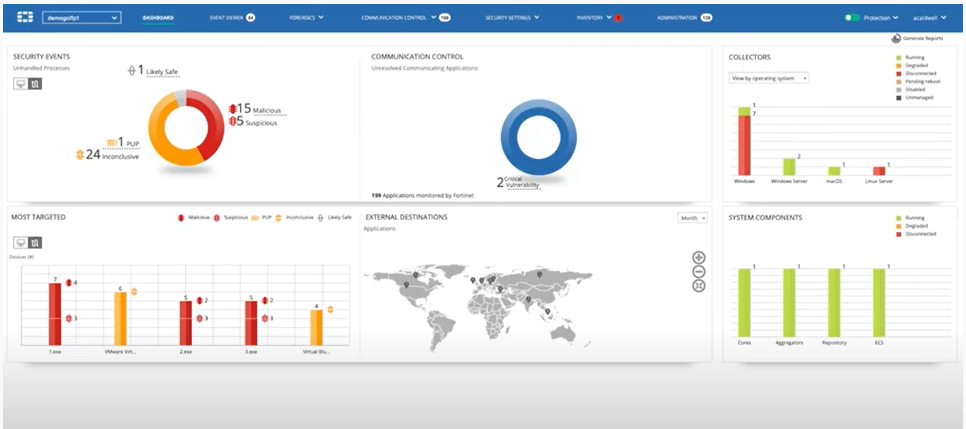Zoom in on the External Destinations map
The height and width of the screenshot is (429, 966).
tap(699, 258)
